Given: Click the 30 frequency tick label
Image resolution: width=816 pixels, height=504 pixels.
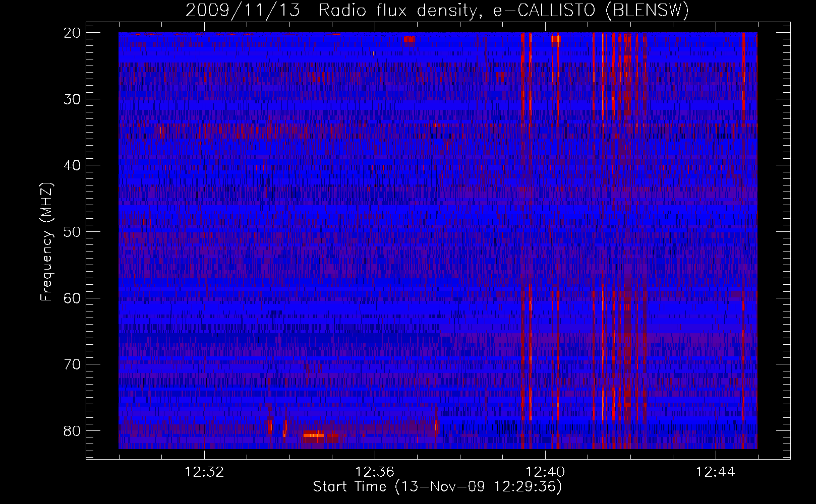Looking at the screenshot, I should [x=73, y=99].
